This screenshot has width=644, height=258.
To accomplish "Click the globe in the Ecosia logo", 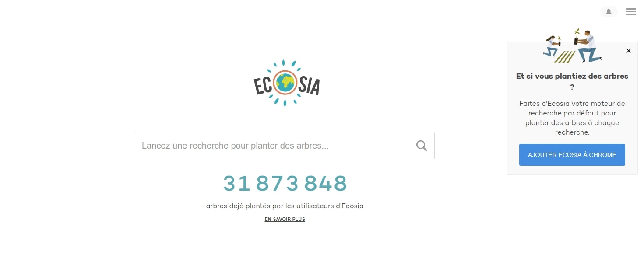I will click(285, 82).
